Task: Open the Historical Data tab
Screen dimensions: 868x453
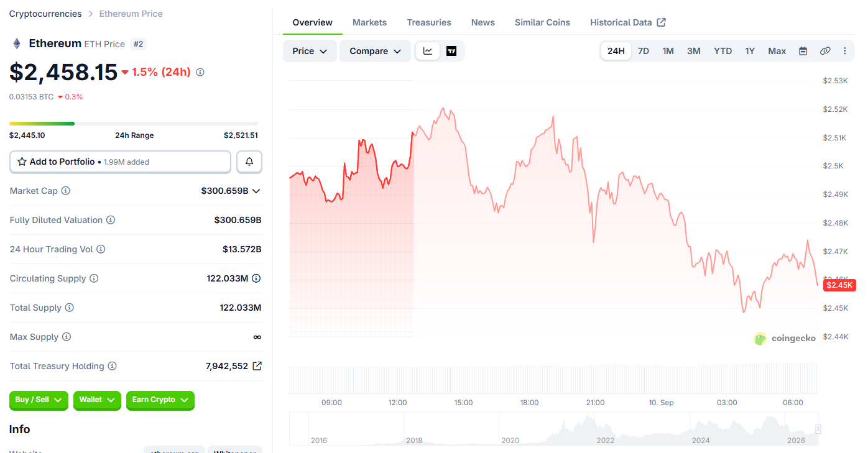Action: click(628, 22)
